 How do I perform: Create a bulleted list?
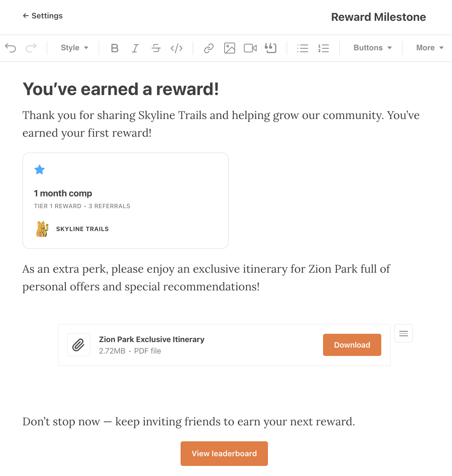tap(303, 48)
